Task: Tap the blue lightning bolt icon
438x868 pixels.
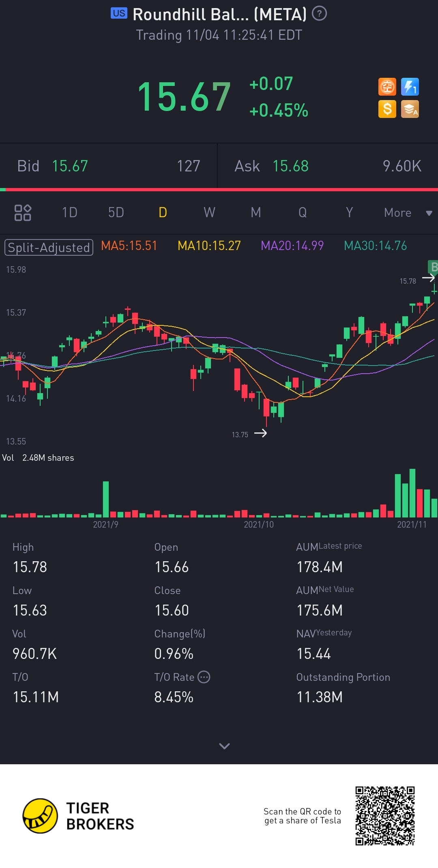Action: coord(410,87)
